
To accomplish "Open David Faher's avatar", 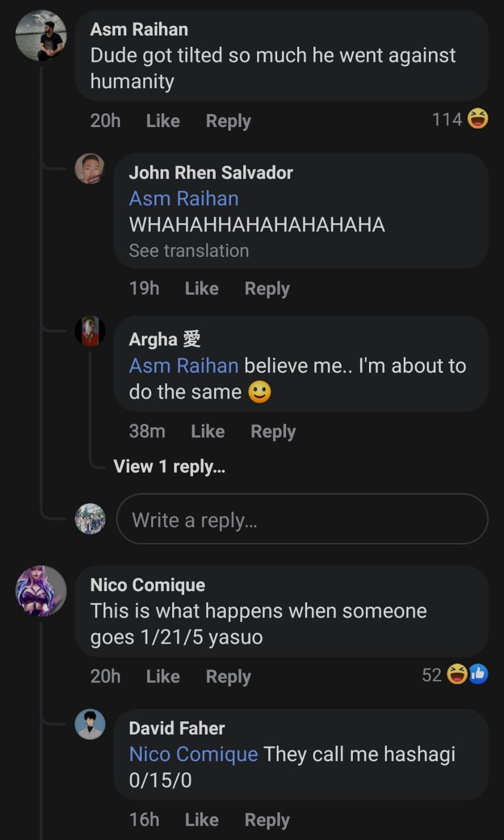I will (90, 724).
